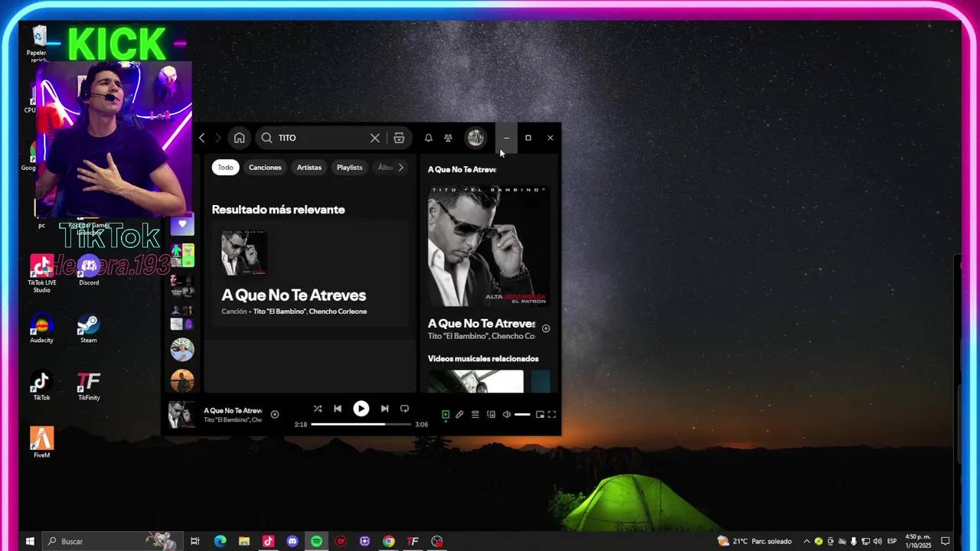Screen dimensions: 980x551
Task: Select the Artistas filter chip
Action: coord(309,168)
